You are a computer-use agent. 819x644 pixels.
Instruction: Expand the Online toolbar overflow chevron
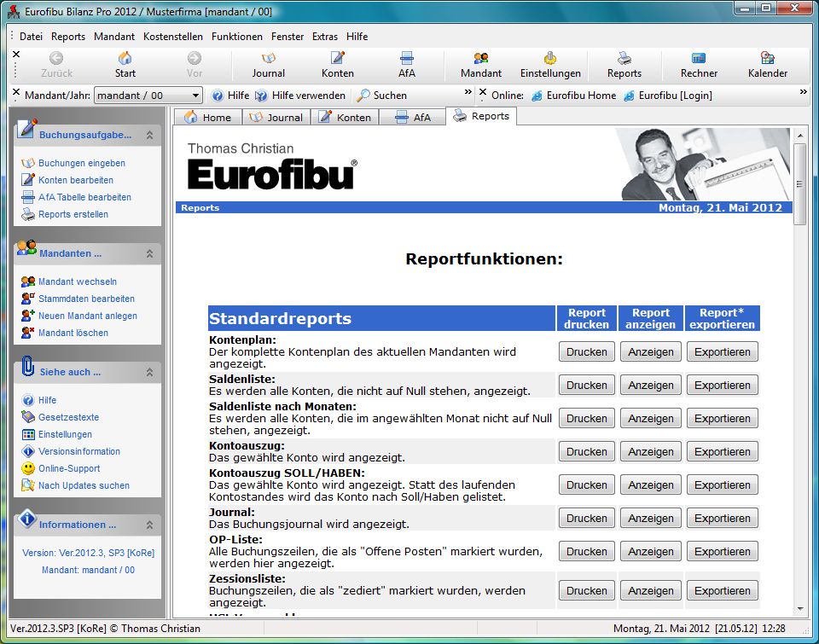coord(804,92)
